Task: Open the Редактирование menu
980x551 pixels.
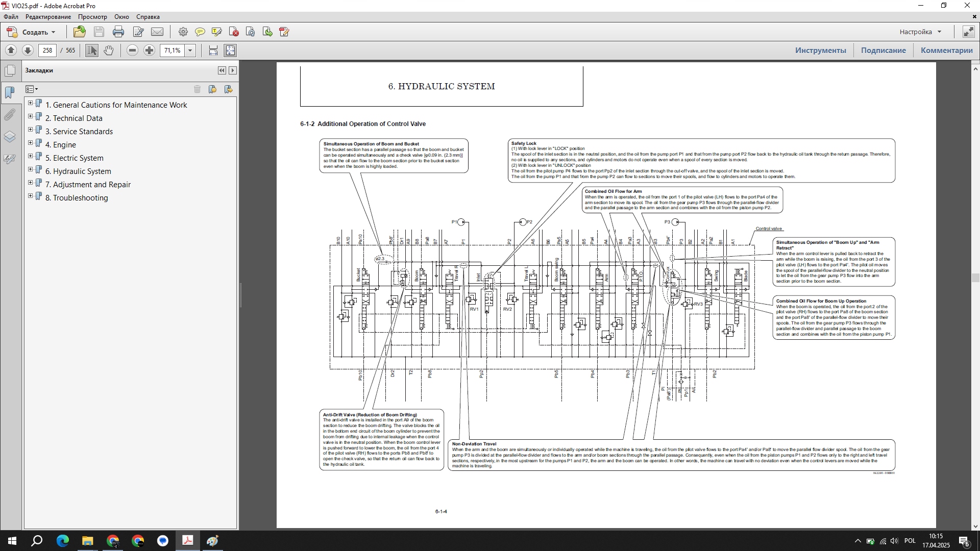Action: click(x=48, y=17)
